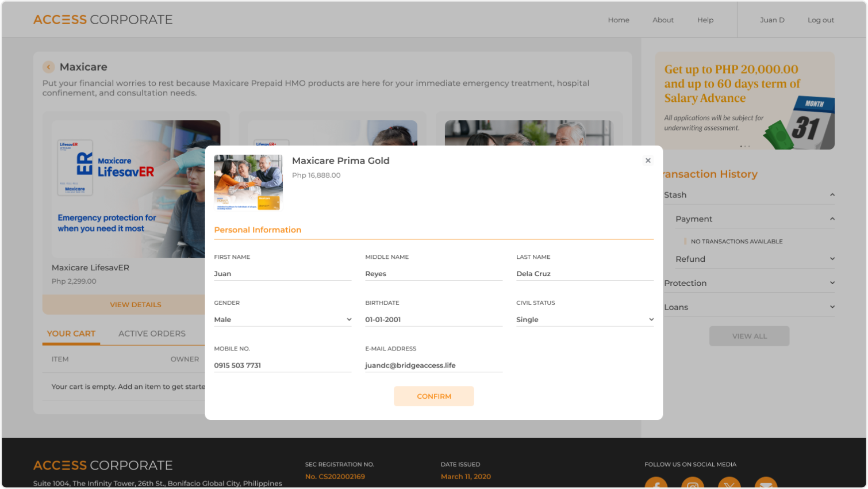
Task: Close the Maximare Prima Gold dialog
Action: 648,161
